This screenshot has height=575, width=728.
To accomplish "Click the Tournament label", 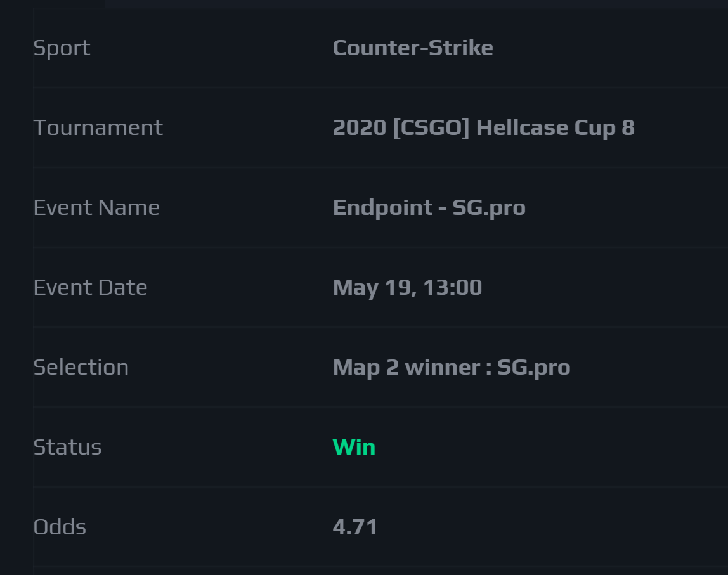I will coord(98,127).
